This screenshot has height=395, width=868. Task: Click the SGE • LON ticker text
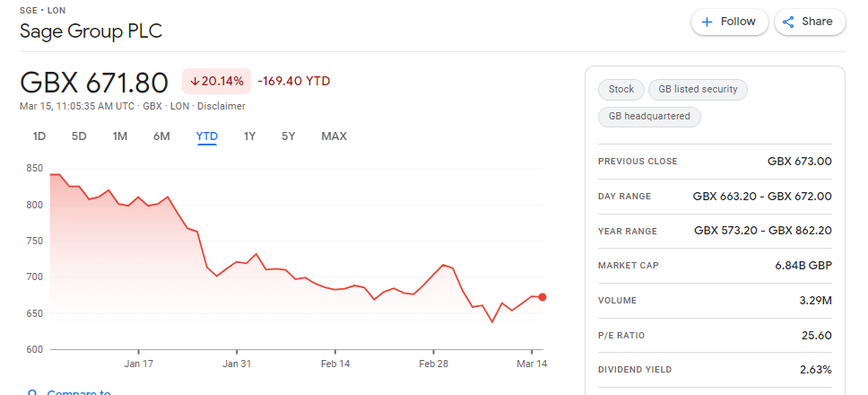(x=43, y=11)
